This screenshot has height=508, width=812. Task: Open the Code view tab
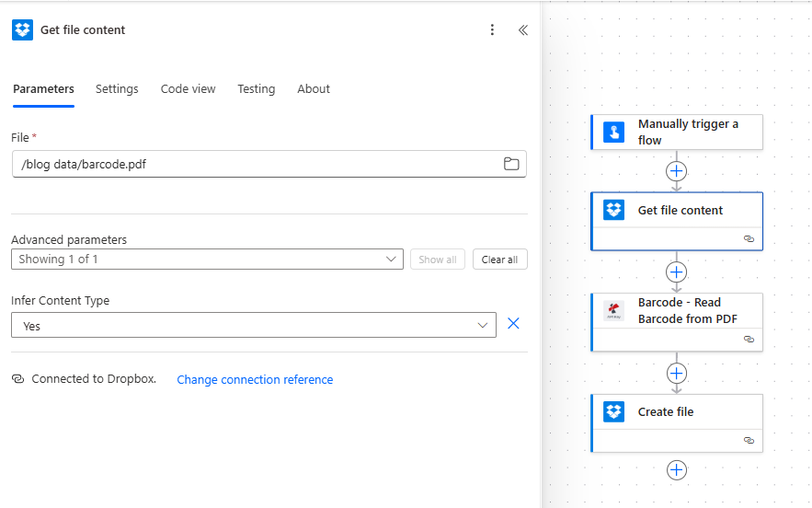pos(188,89)
